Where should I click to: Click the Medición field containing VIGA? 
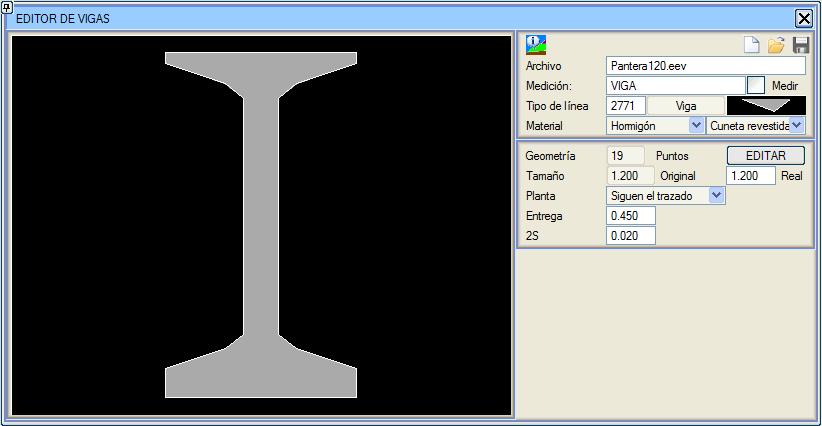675,86
